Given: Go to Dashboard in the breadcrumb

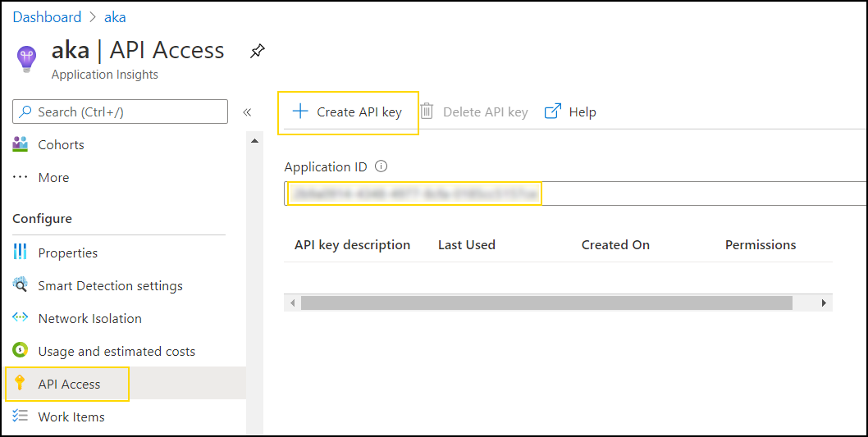Looking at the screenshot, I should point(47,17).
